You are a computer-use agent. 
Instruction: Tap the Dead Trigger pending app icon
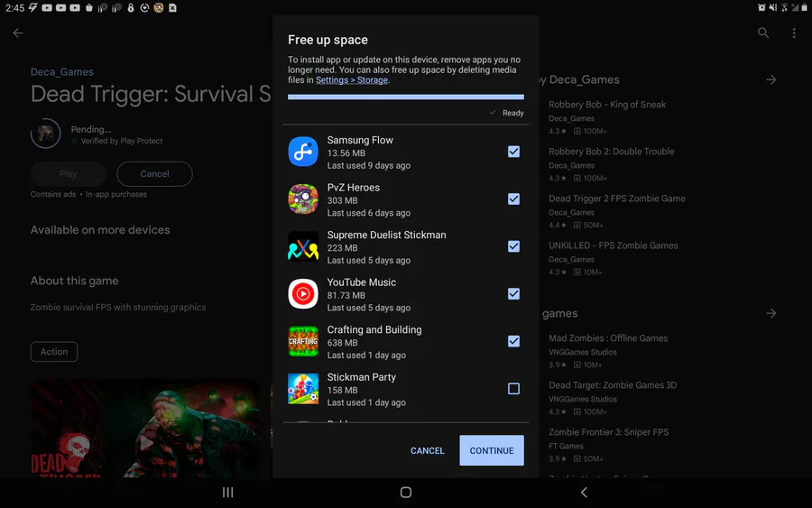(x=46, y=134)
